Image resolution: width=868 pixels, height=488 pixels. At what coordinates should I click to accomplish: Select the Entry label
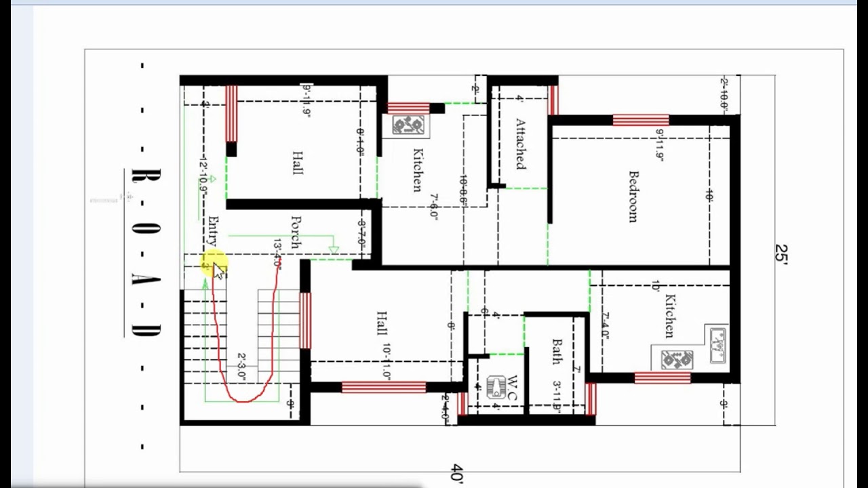coord(214,230)
